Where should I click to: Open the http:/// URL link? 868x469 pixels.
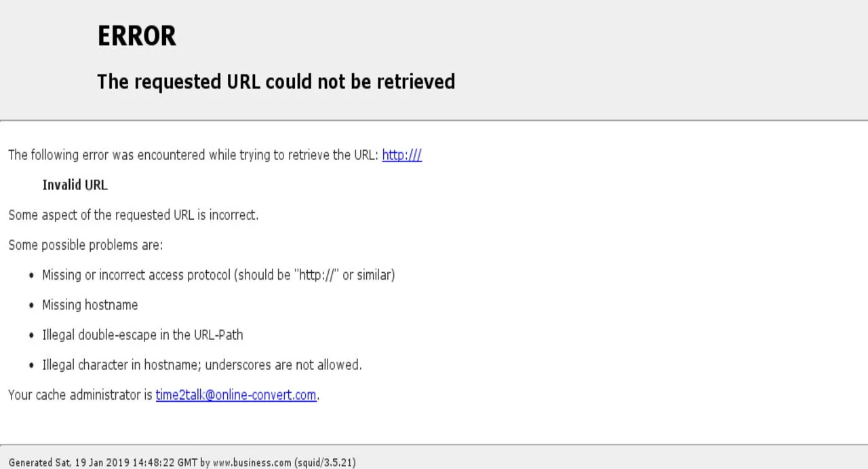pos(401,155)
